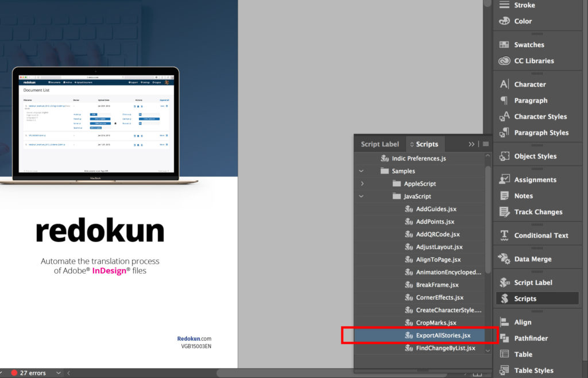Select Indic Preferences.js script

pos(420,159)
